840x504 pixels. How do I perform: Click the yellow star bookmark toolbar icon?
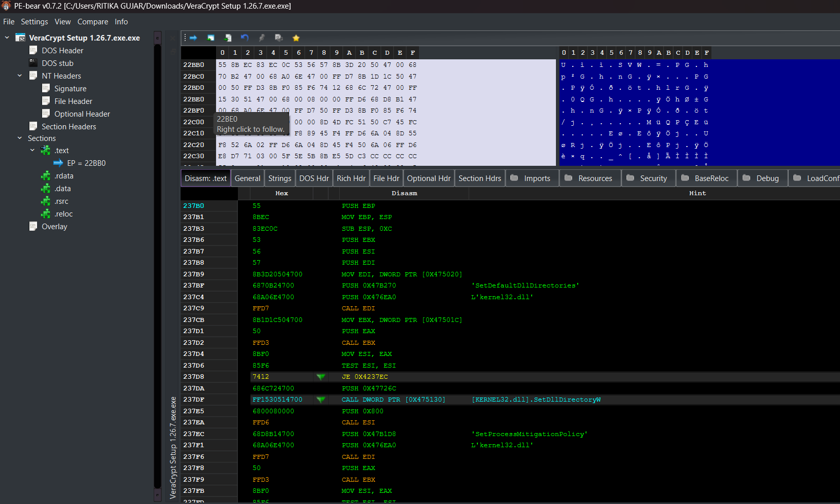pos(296,38)
